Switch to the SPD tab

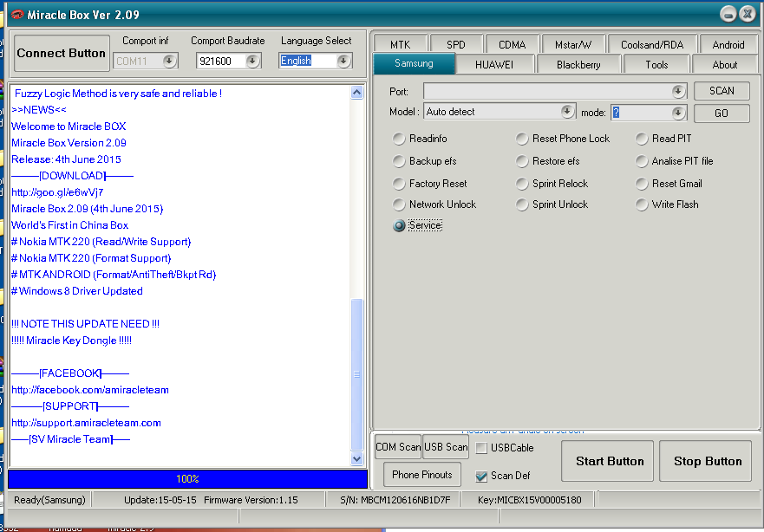click(456, 44)
